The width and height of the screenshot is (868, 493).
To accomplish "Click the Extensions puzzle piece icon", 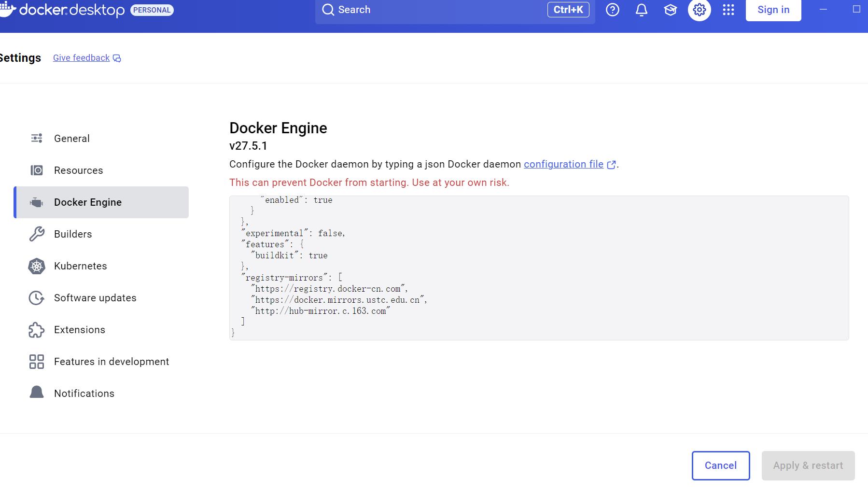I will click(x=37, y=330).
